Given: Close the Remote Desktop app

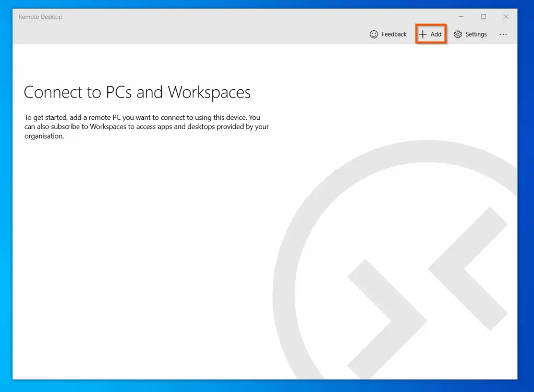Looking at the screenshot, I should click(505, 16).
